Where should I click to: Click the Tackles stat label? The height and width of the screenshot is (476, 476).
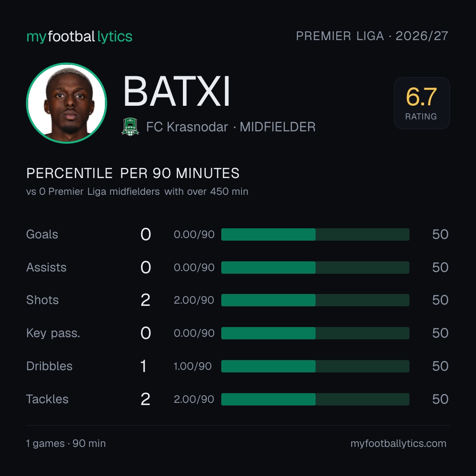click(x=47, y=399)
